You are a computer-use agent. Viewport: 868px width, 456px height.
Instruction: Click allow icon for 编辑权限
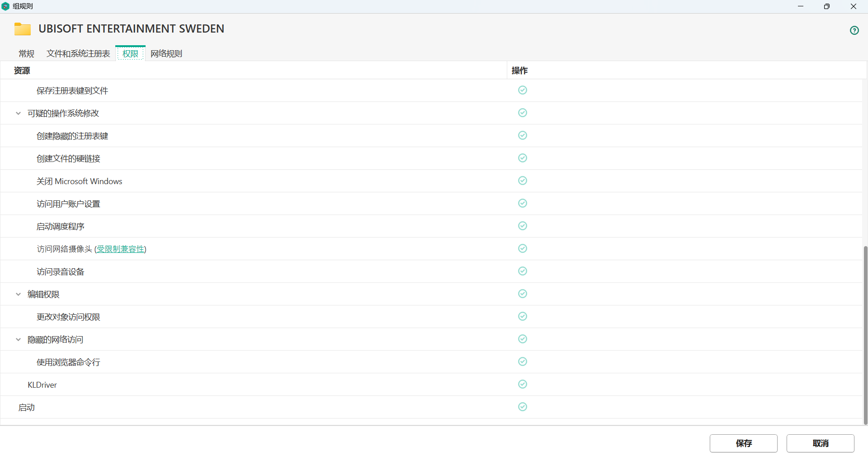(522, 294)
